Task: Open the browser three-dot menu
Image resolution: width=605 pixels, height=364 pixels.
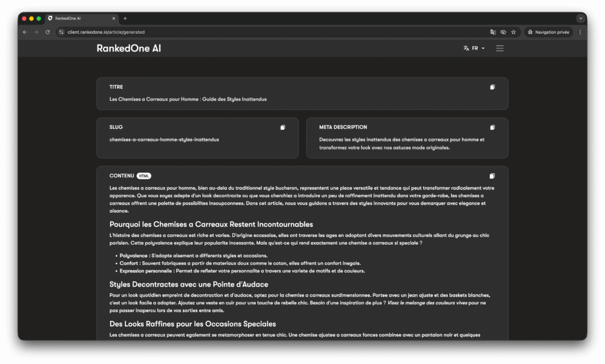Action: point(580,32)
